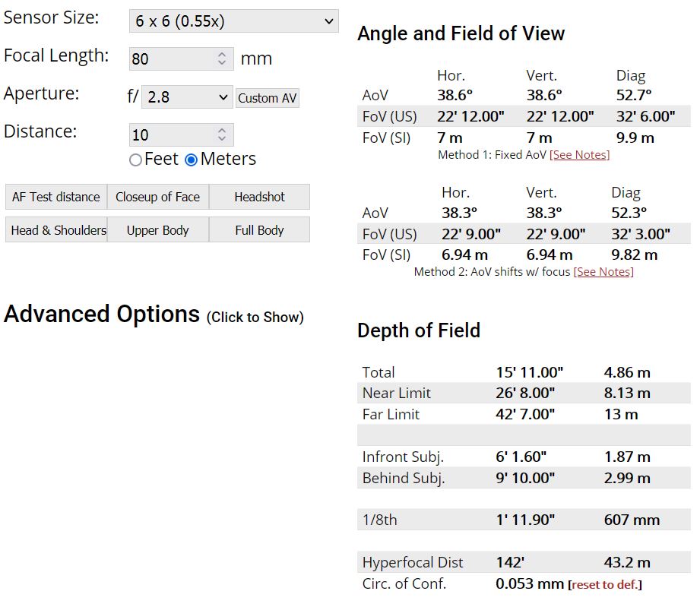Choose the AF Test distance preset
The image size is (700, 607).
(x=56, y=197)
